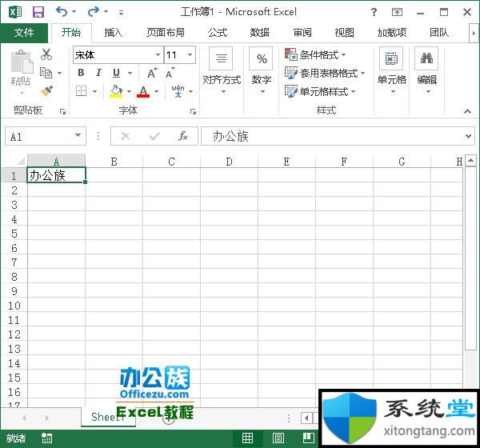Image resolution: width=480 pixels, height=448 pixels.
Task: Open the 文件 file tab
Action: pyautogui.click(x=24, y=33)
